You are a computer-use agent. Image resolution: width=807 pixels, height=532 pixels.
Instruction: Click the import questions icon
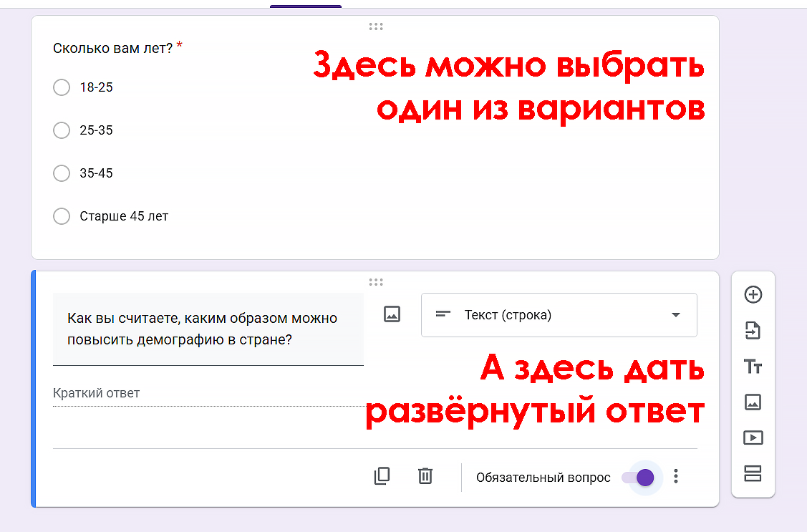pyautogui.click(x=753, y=330)
